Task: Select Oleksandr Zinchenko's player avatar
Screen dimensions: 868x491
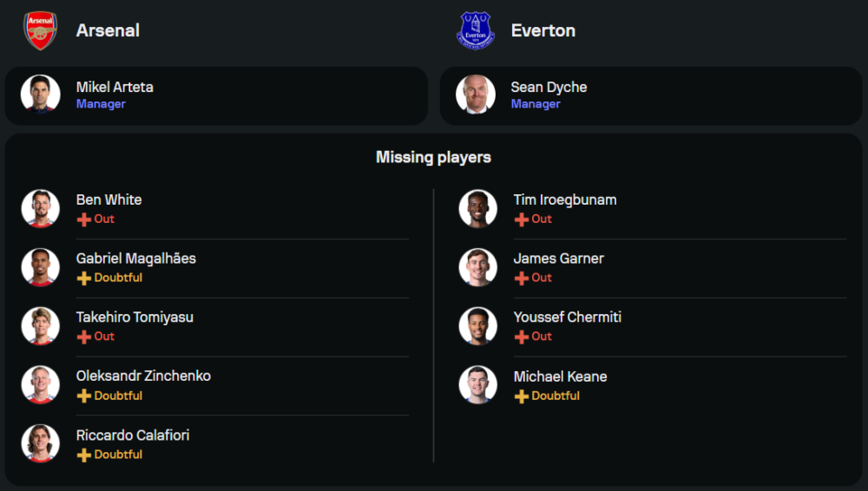Action: [41, 384]
